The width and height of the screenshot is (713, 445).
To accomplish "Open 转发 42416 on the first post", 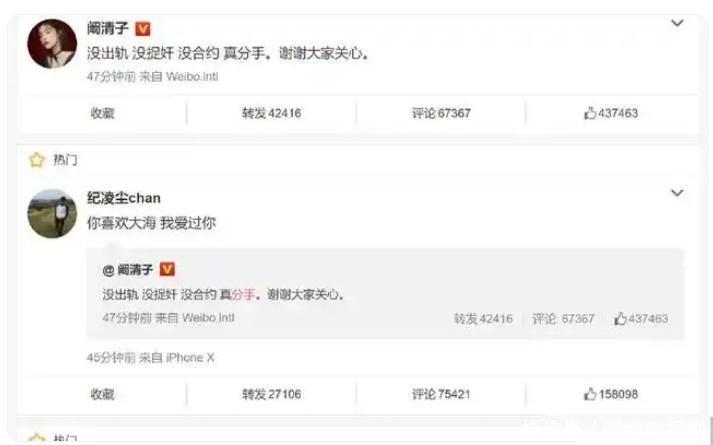I will pyautogui.click(x=271, y=113).
